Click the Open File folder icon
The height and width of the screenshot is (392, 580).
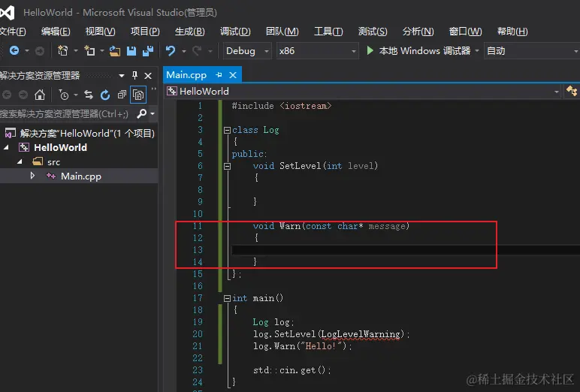tap(115, 50)
